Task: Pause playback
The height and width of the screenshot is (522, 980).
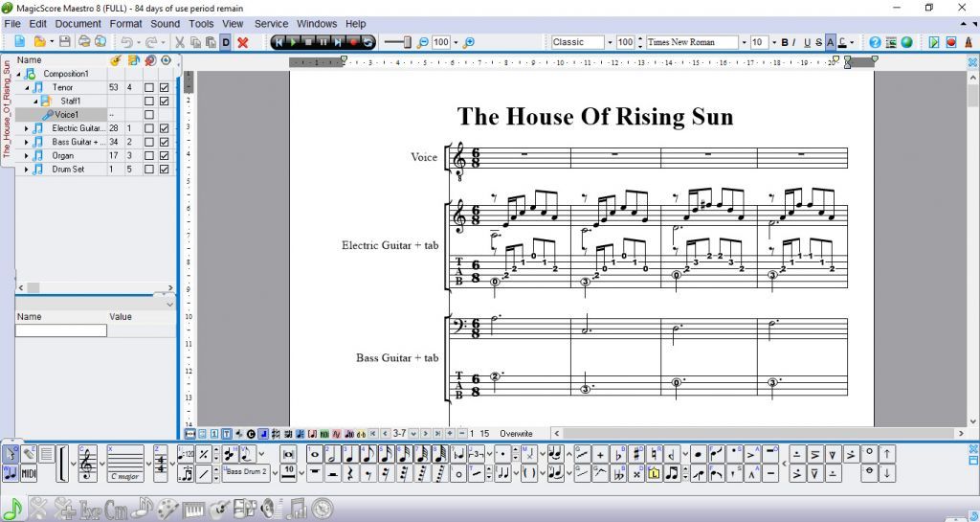Action: click(323, 42)
